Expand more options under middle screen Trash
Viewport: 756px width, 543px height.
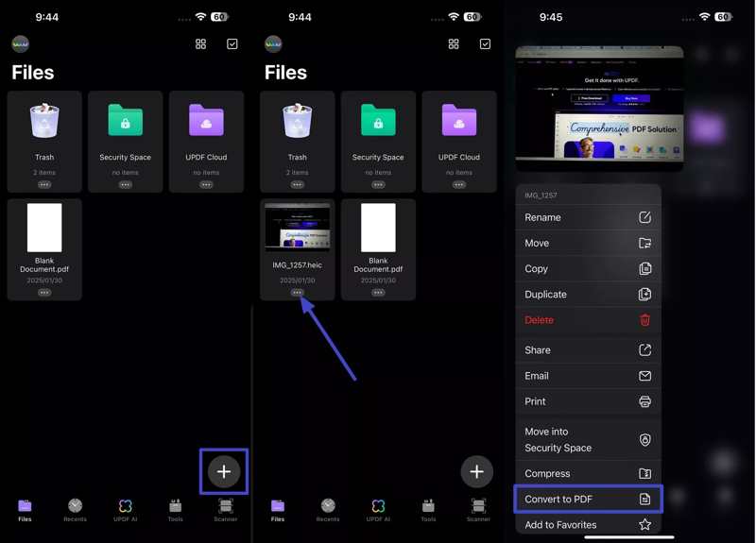pyautogui.click(x=298, y=184)
